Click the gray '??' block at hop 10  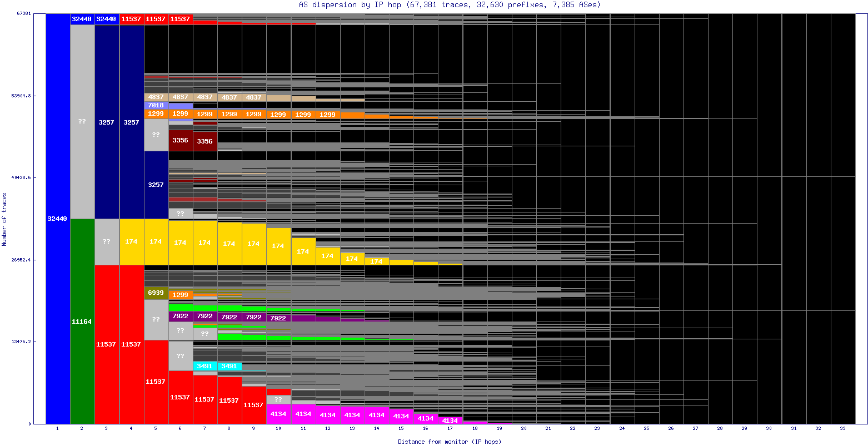click(x=278, y=399)
